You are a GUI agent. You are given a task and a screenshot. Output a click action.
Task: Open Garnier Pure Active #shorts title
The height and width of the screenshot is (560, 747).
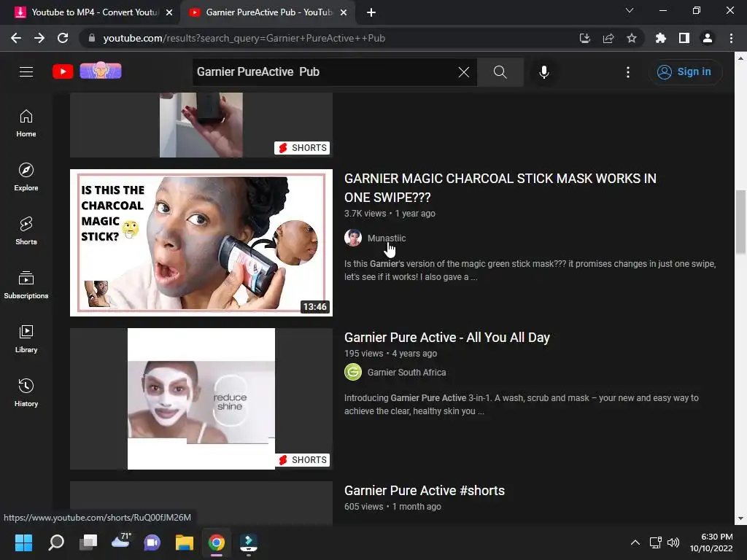click(x=425, y=491)
